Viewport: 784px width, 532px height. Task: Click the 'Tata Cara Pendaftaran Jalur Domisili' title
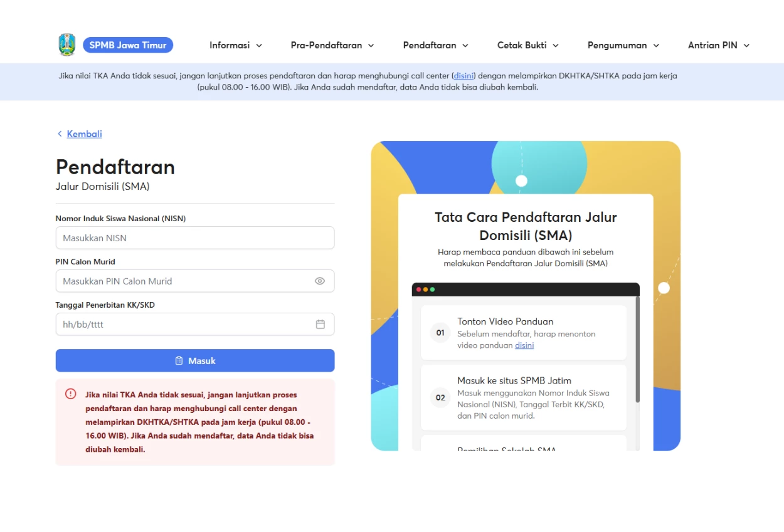point(526,226)
